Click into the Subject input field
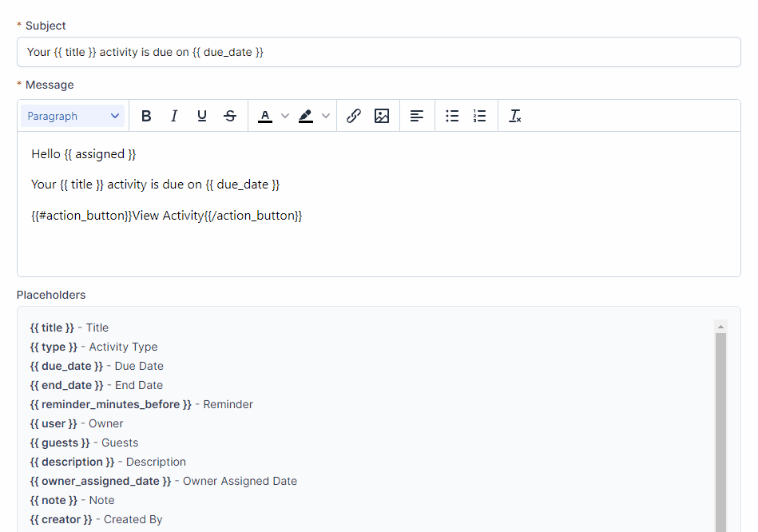The width and height of the screenshot is (758, 532). pos(379,52)
